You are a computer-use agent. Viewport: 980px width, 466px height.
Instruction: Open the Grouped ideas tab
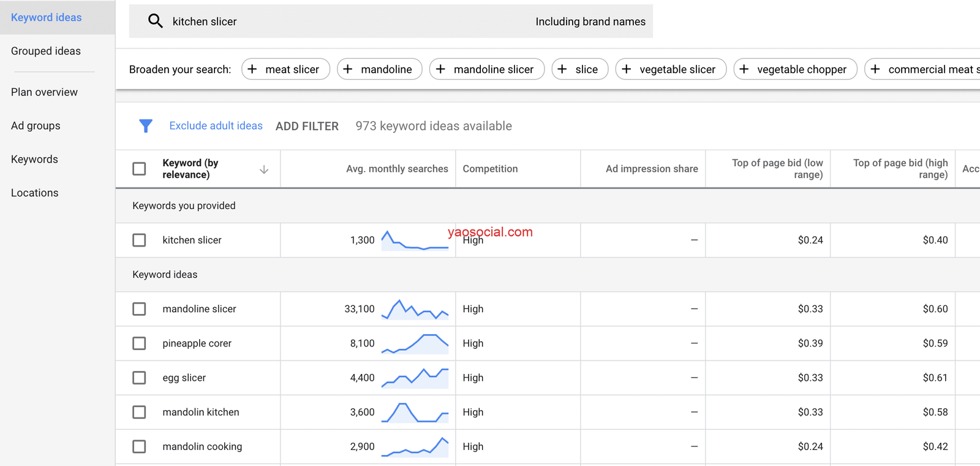point(46,51)
